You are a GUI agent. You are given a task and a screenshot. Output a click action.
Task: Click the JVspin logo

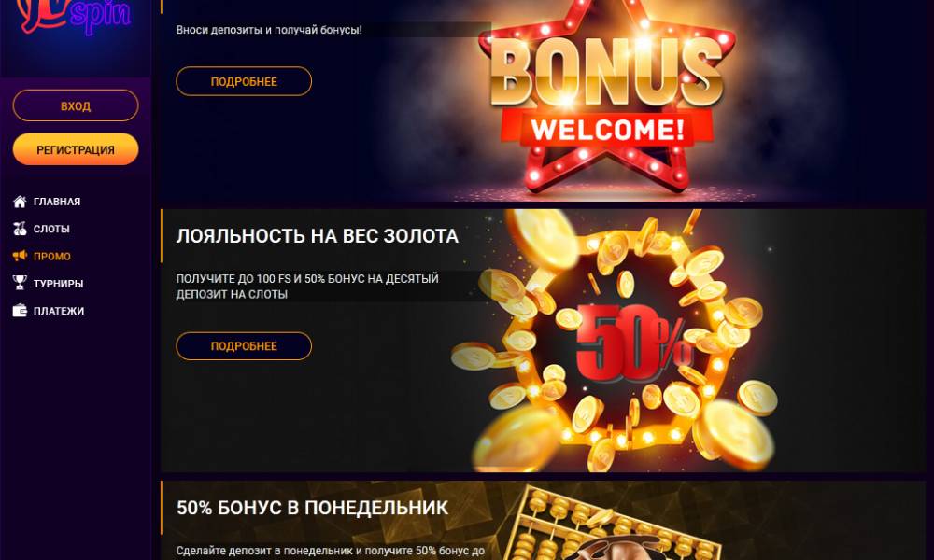tap(75, 16)
